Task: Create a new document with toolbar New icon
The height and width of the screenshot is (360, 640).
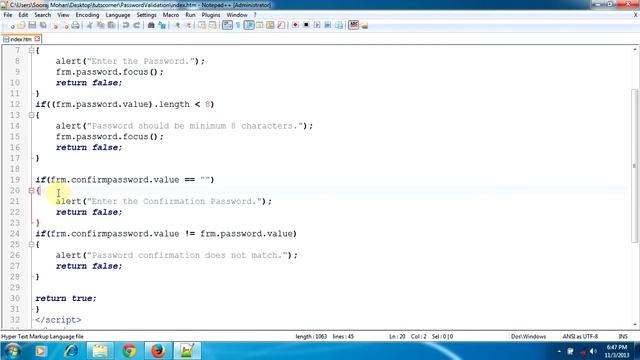Action: 12,25
